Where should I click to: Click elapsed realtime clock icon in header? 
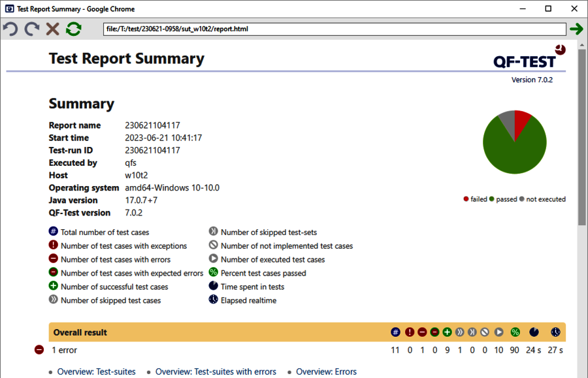coord(555,332)
